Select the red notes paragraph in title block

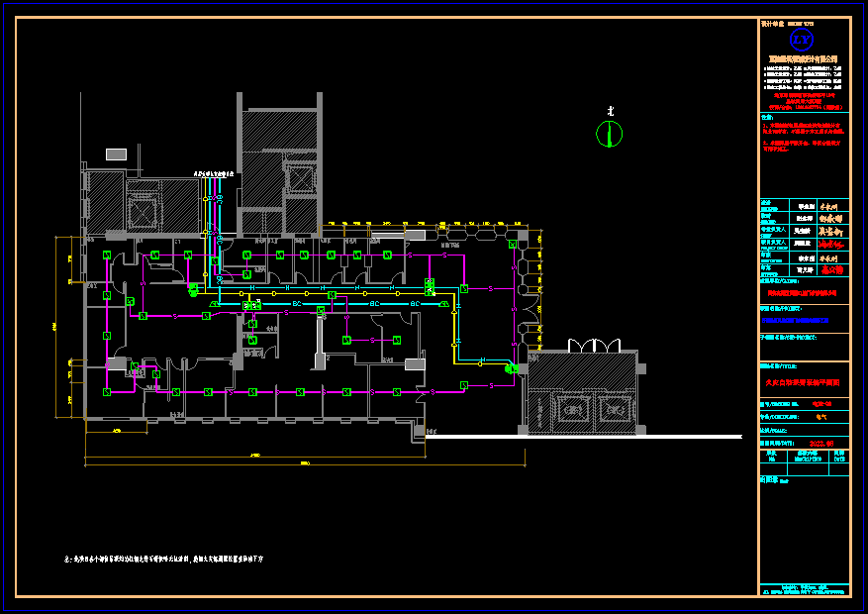[804, 136]
